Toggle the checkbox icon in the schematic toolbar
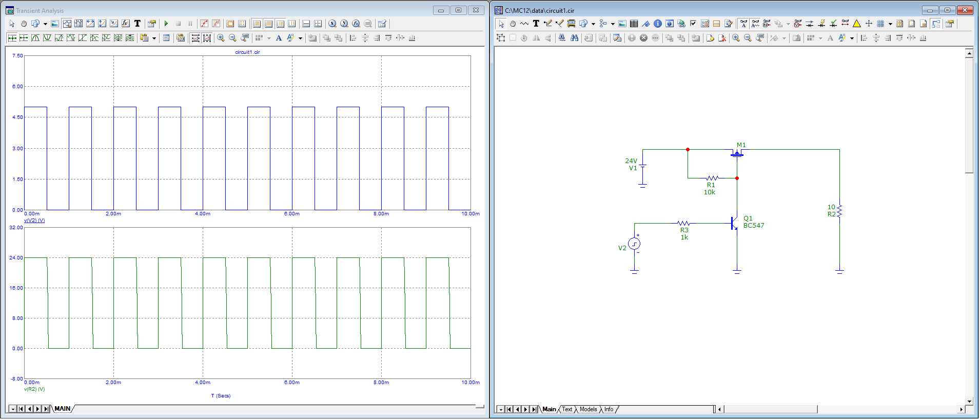Image resolution: width=980 pixels, height=420 pixels. [x=693, y=24]
